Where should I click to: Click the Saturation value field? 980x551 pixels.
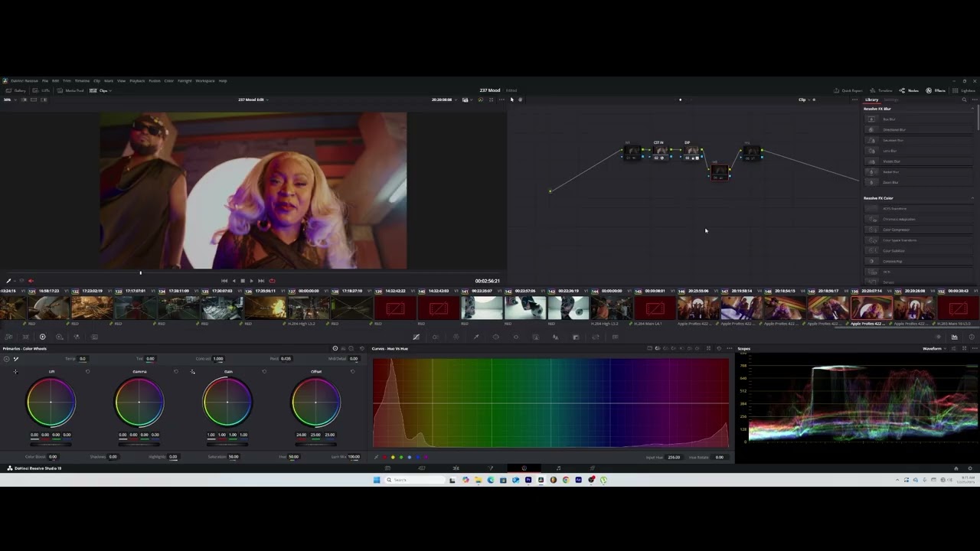tap(233, 457)
